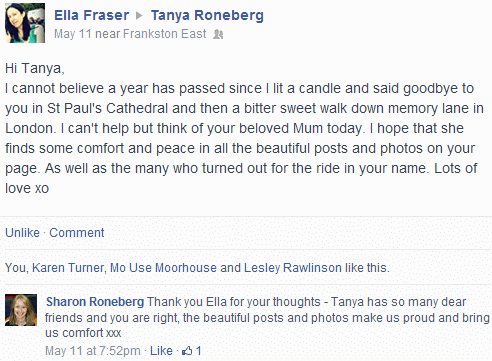
Task: Open Tanya Roneberg's profile link
Action: pyautogui.click(x=207, y=15)
